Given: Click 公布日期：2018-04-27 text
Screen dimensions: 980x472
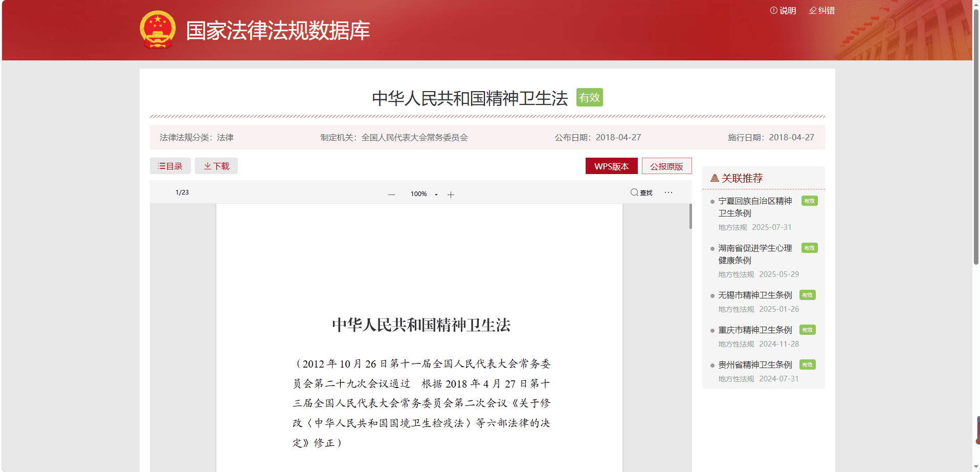Looking at the screenshot, I should pyautogui.click(x=598, y=137).
